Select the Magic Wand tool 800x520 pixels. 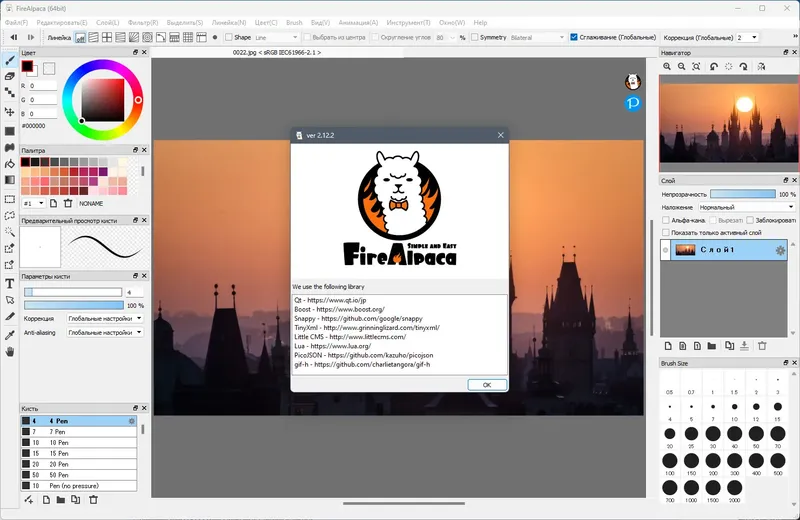coord(10,232)
